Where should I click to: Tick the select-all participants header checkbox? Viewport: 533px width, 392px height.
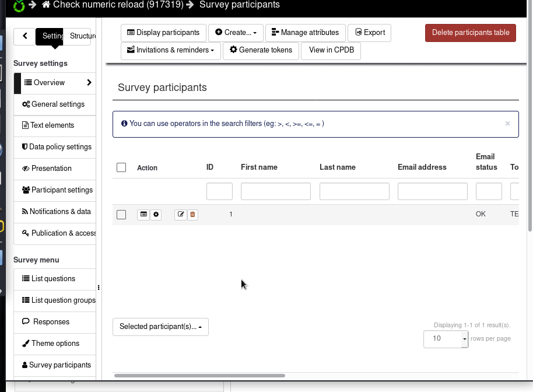(121, 167)
